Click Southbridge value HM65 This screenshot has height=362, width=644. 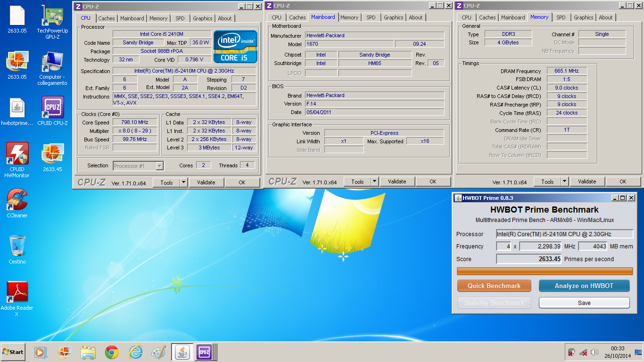375,63
